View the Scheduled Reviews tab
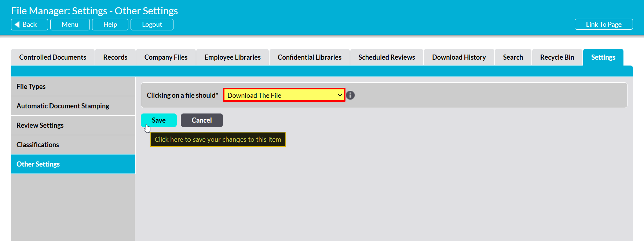 tap(387, 57)
